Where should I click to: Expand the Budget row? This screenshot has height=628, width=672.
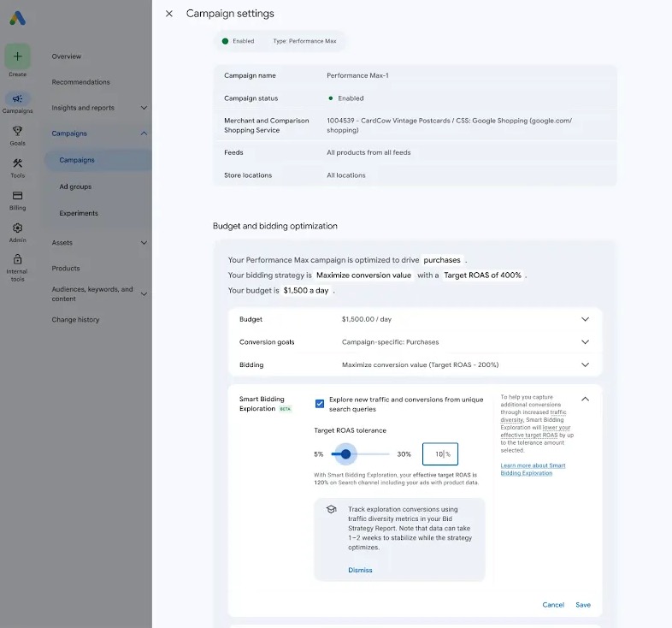(585, 319)
